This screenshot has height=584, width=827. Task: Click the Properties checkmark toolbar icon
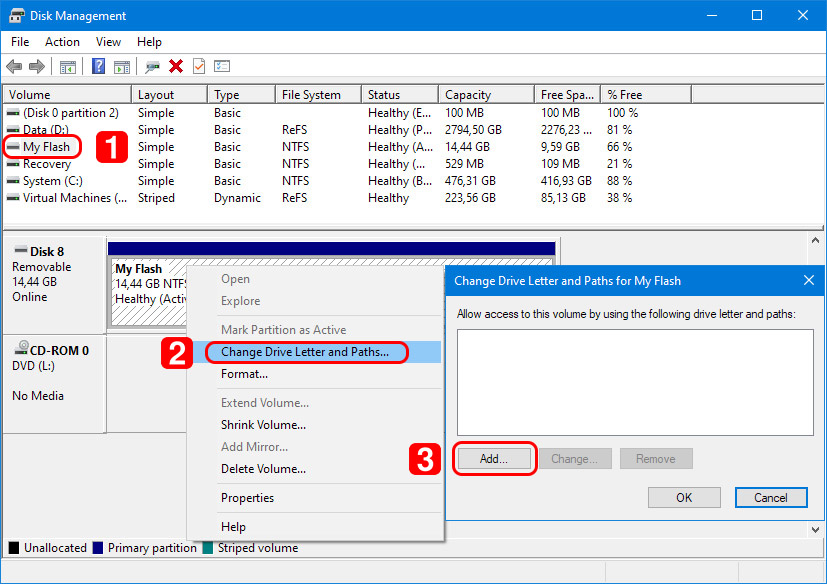[x=199, y=66]
